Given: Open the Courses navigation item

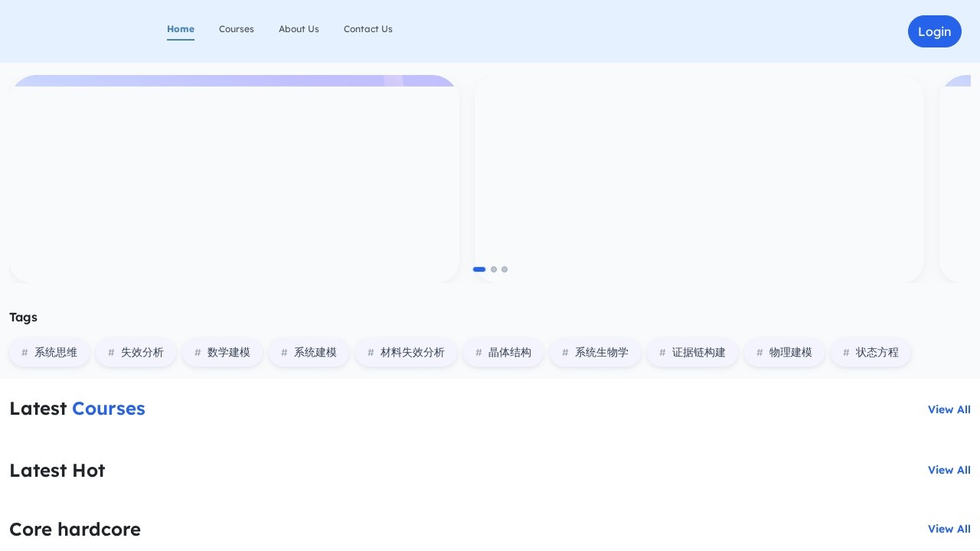Looking at the screenshot, I should click(x=237, y=29).
